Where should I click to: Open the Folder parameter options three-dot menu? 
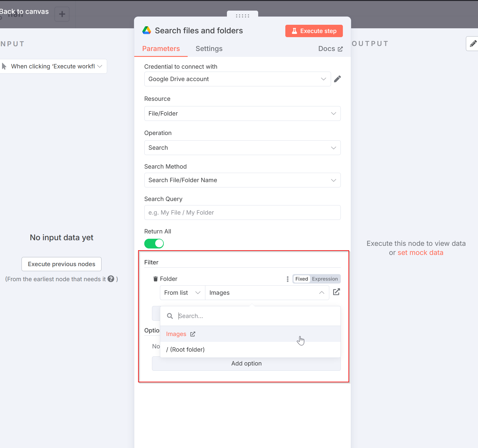[287, 279]
